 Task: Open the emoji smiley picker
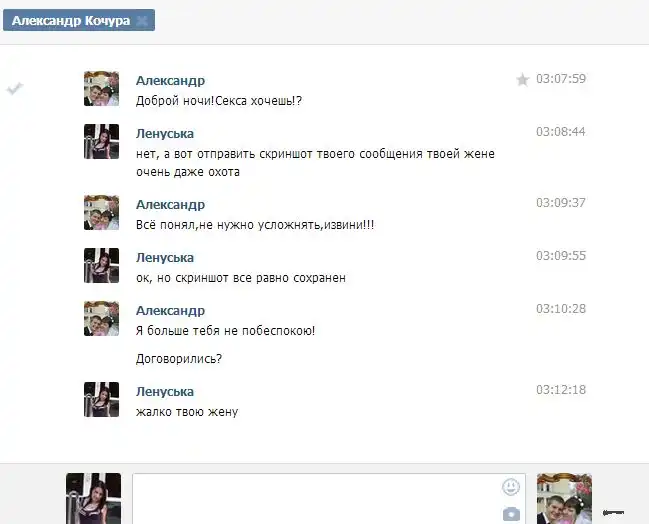(x=511, y=487)
